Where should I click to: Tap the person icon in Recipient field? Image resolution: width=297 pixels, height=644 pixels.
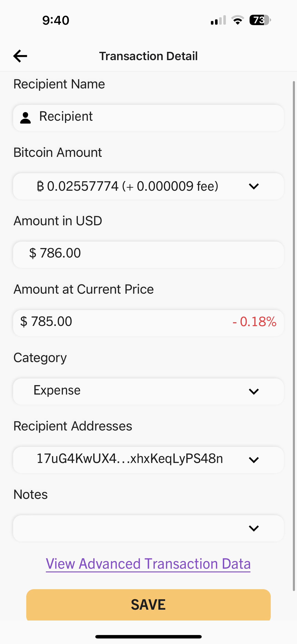[26, 118]
